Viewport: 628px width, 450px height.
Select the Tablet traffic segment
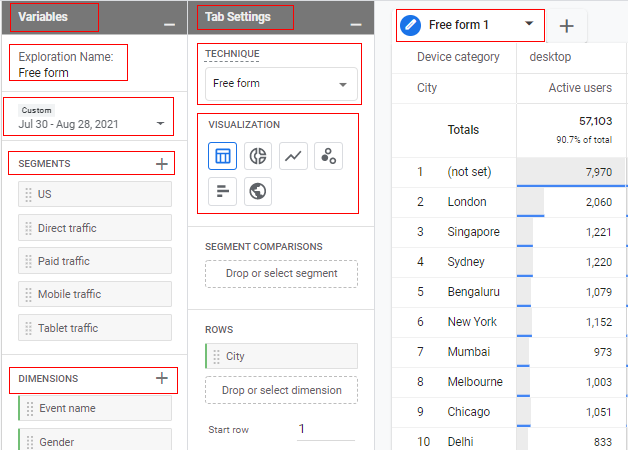click(95, 327)
